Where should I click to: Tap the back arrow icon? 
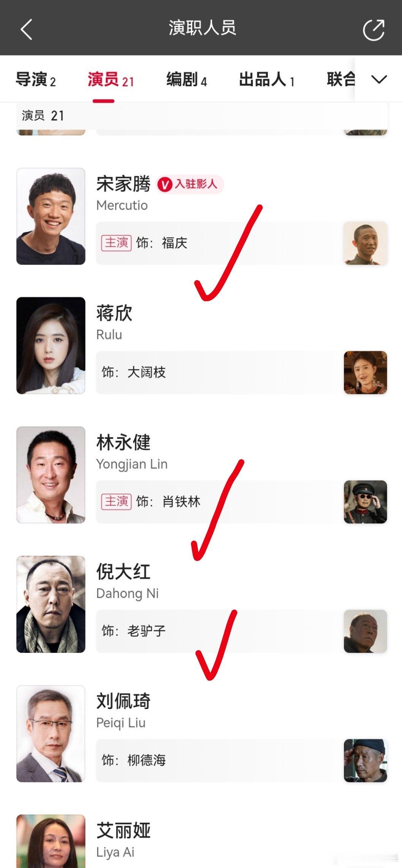[26, 29]
